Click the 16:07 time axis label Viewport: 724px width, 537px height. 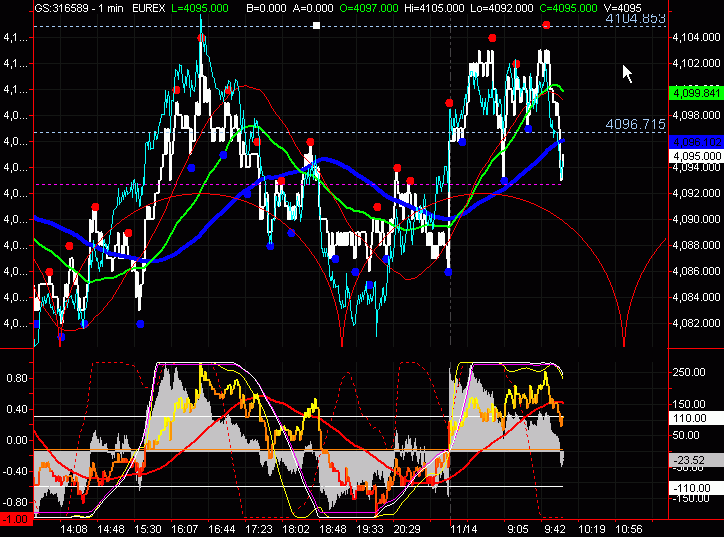point(185,530)
